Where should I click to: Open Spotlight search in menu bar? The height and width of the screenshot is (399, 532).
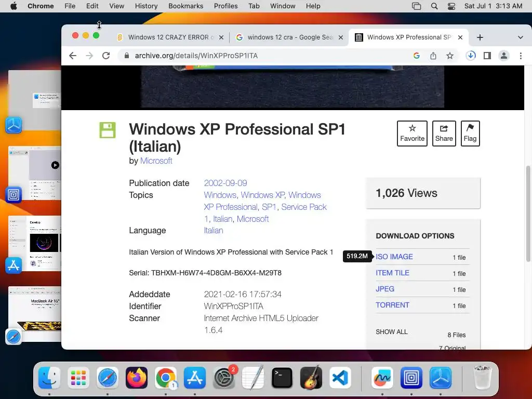point(434,6)
